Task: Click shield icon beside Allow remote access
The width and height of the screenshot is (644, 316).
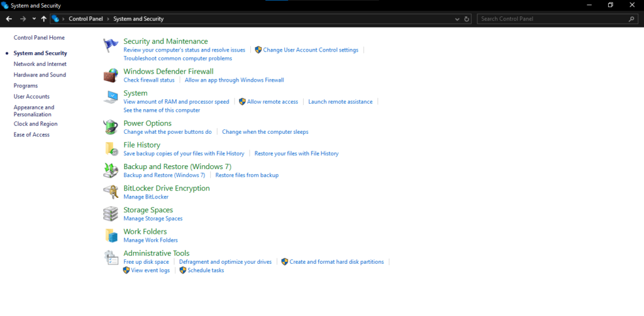Action: click(x=242, y=101)
